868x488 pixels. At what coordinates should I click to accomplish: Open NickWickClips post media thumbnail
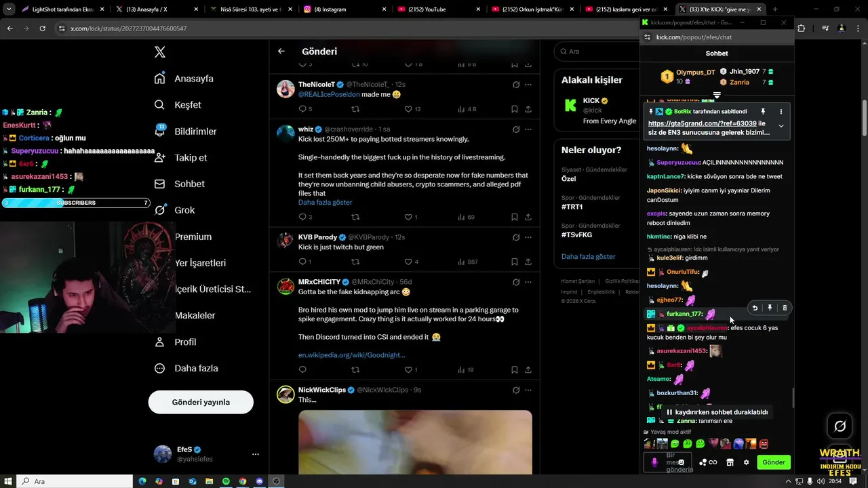point(415,442)
